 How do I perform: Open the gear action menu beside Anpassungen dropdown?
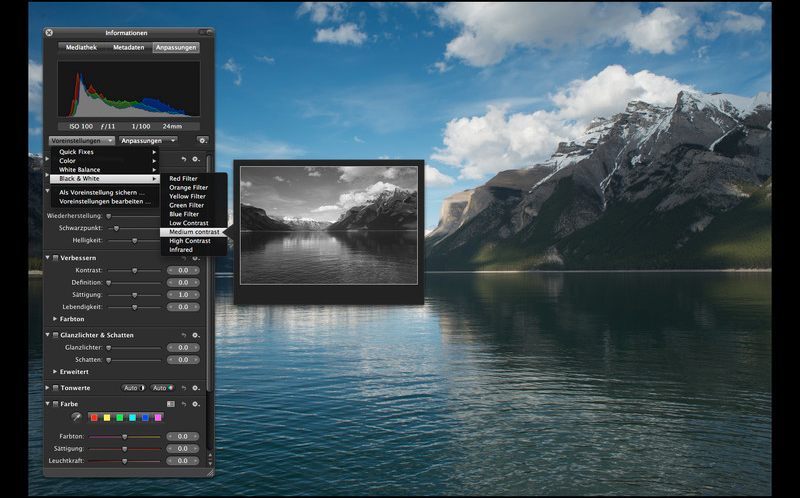coord(202,141)
